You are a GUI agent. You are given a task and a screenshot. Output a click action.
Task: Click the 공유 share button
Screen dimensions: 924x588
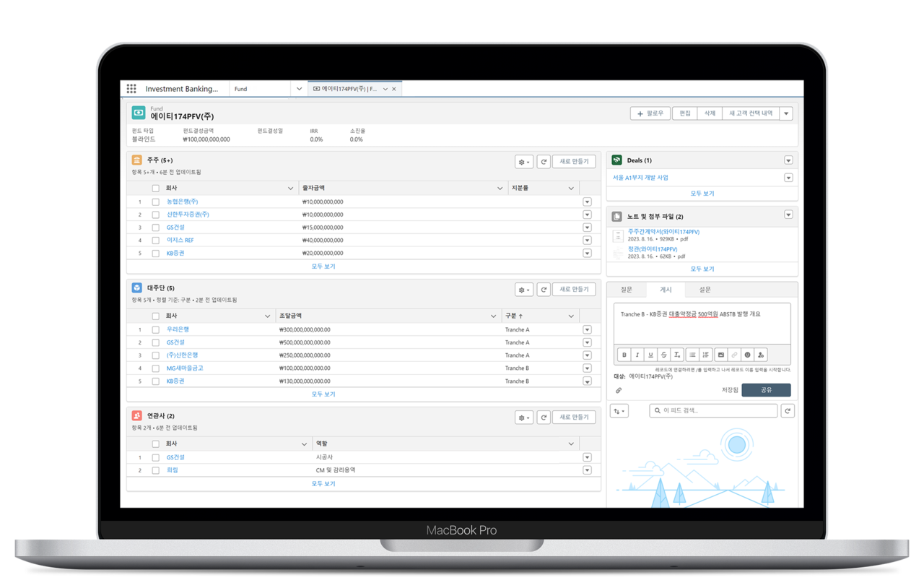(766, 390)
